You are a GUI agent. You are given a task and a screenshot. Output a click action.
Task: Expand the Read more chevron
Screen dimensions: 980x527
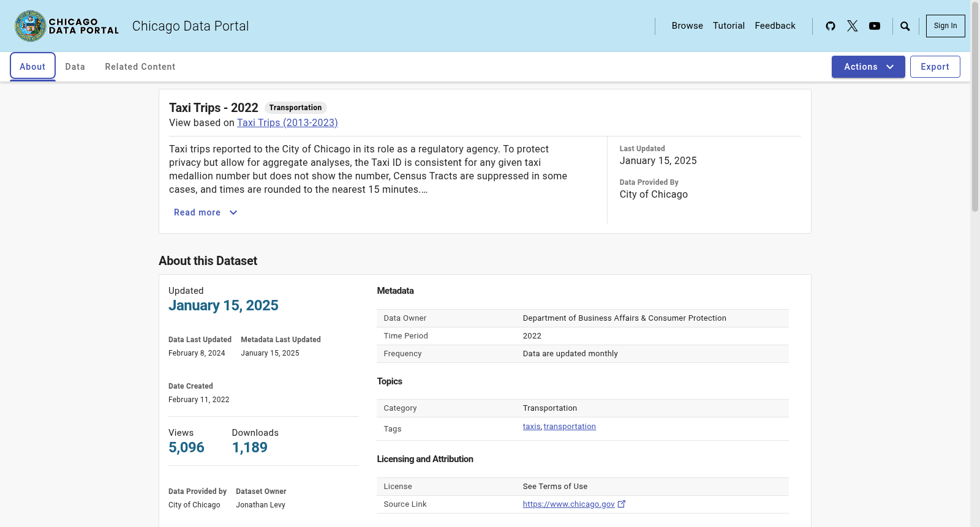pos(233,212)
